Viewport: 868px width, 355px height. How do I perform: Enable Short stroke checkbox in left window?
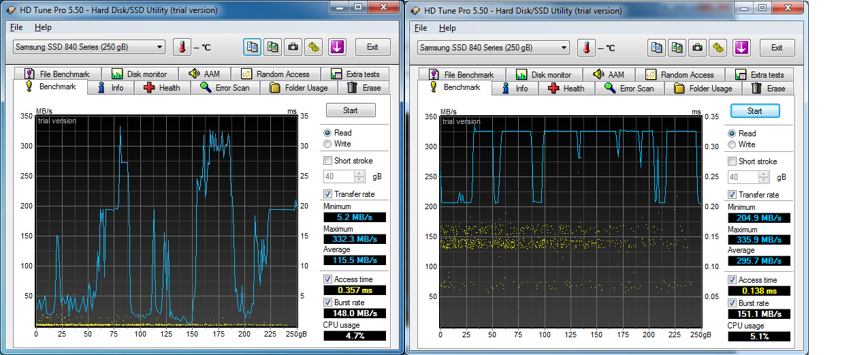pos(328,161)
